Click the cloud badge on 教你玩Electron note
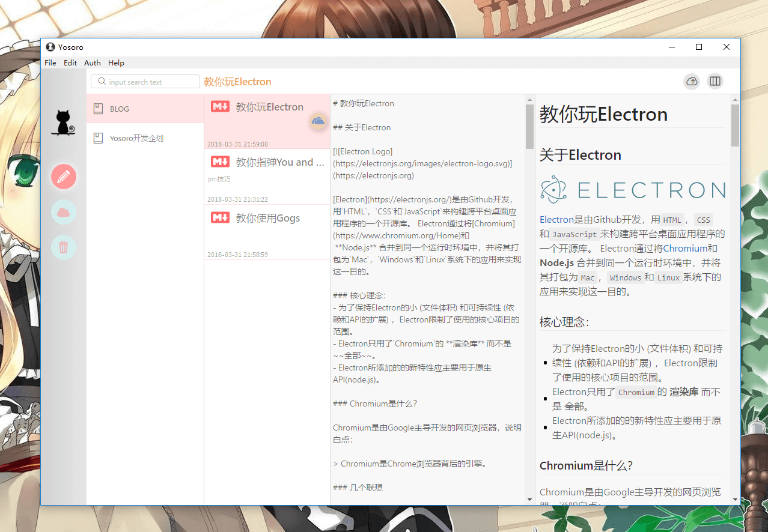Viewport: 768px width, 532px height. coord(318,121)
